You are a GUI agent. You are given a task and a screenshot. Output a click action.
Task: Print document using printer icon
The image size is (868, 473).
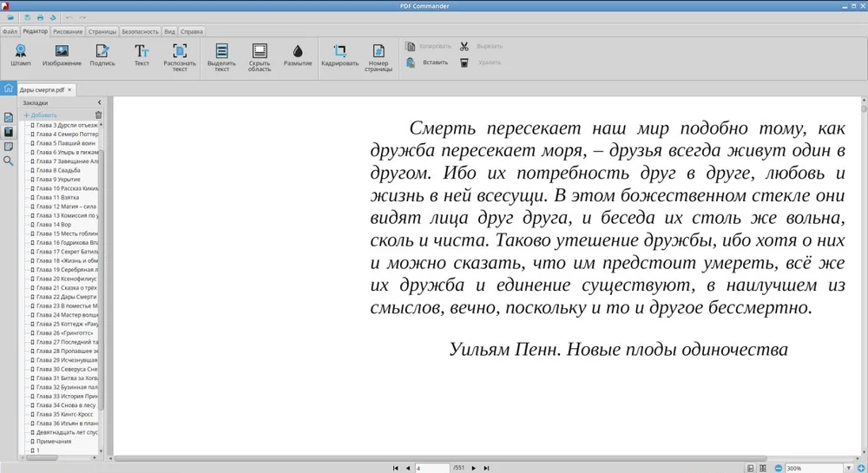[40, 17]
